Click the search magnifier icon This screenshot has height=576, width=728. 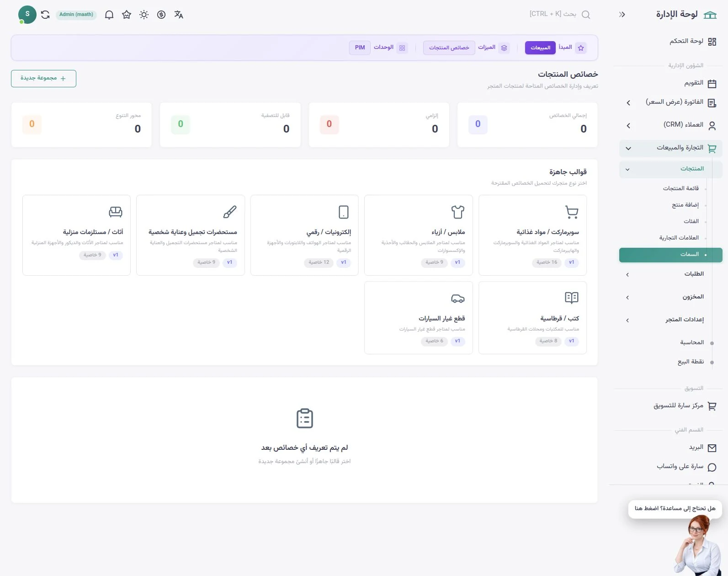pyautogui.click(x=586, y=15)
